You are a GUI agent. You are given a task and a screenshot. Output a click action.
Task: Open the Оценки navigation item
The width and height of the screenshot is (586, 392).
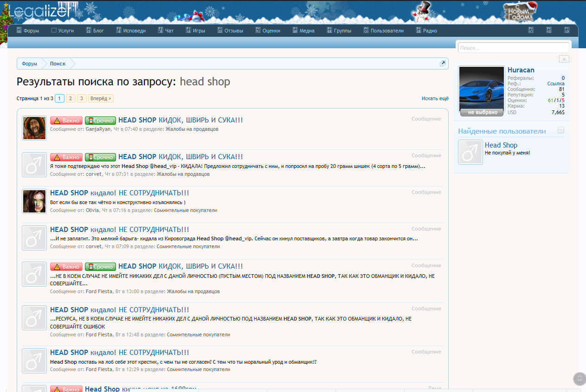pyautogui.click(x=268, y=31)
